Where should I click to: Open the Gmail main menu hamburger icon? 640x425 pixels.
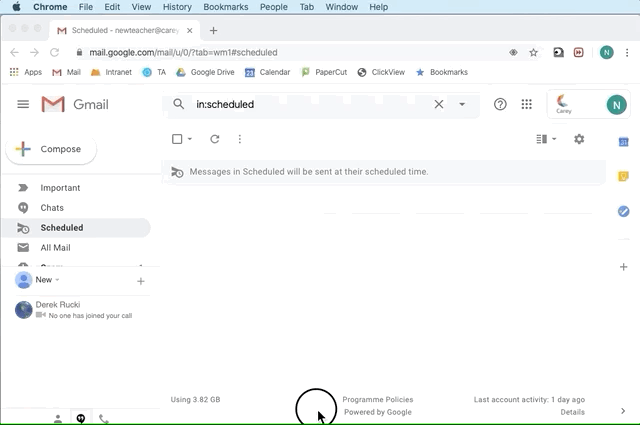coord(23,105)
